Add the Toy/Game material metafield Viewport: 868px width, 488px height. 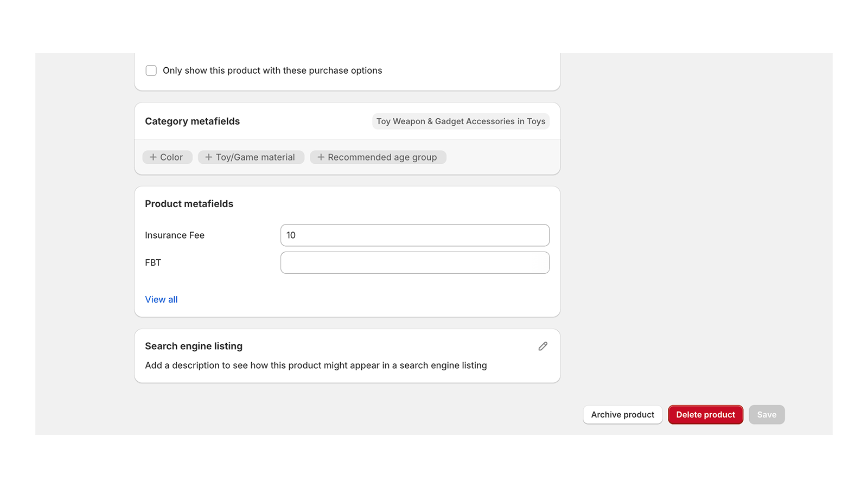[x=251, y=157]
